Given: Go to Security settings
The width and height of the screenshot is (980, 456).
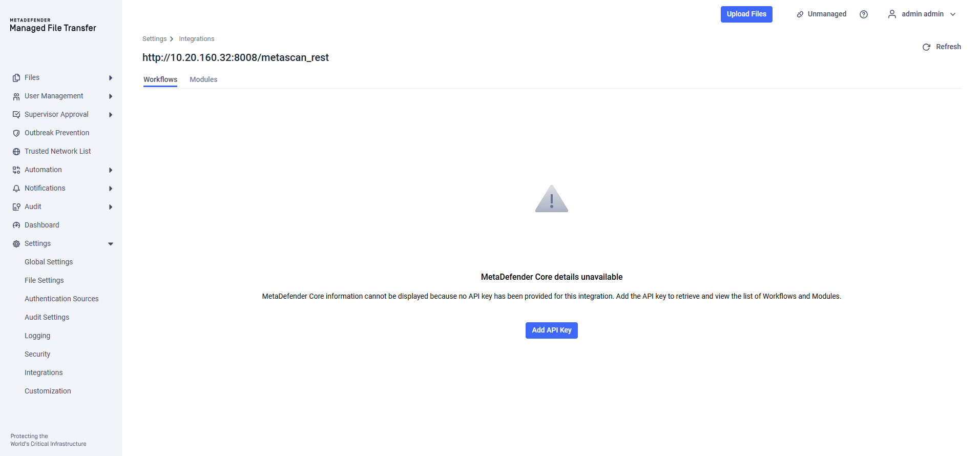Looking at the screenshot, I should click(37, 354).
